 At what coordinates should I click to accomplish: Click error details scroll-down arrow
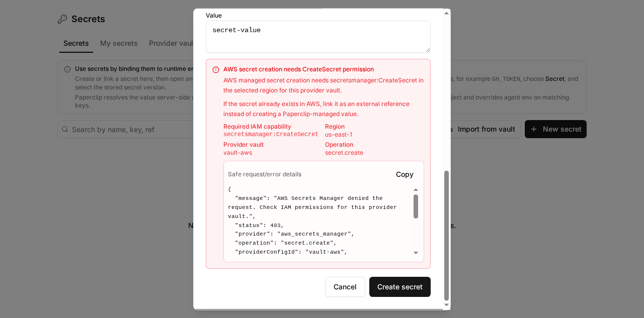(x=416, y=253)
